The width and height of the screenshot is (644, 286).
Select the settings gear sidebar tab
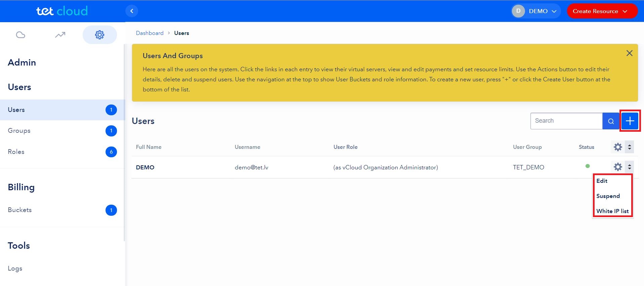tap(99, 35)
